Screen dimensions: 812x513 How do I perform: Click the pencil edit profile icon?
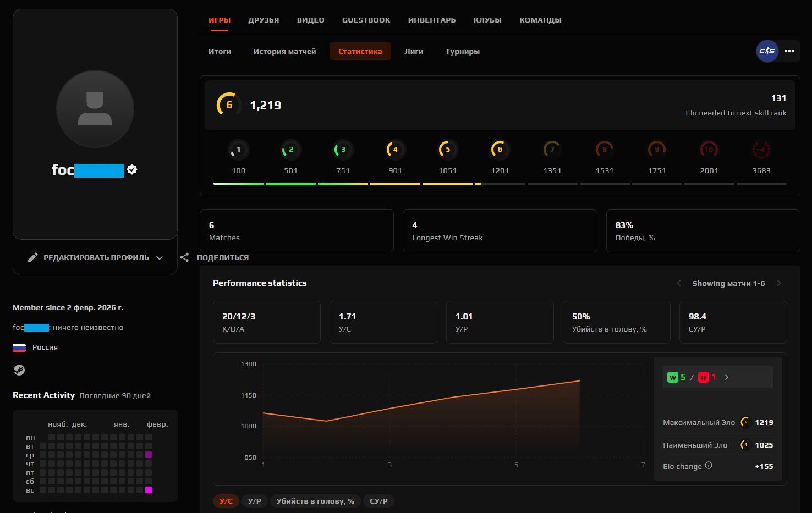(x=33, y=257)
